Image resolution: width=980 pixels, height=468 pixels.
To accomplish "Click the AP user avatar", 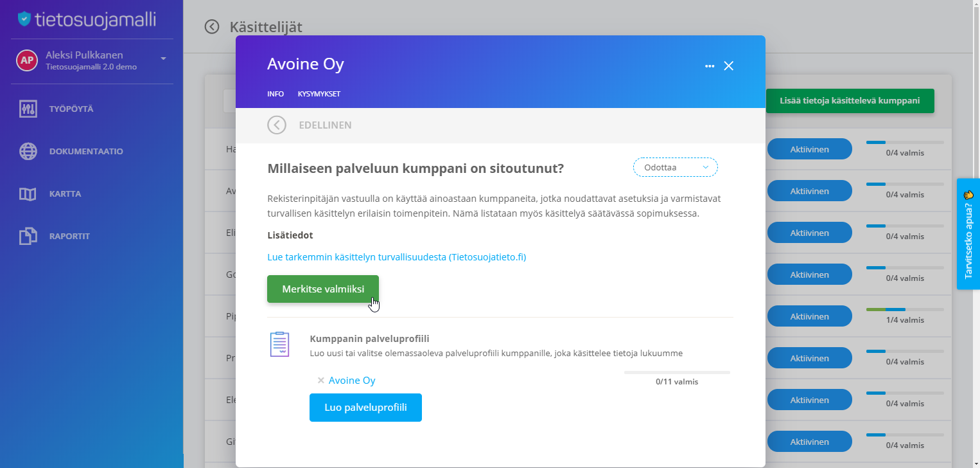I will 26,60.
